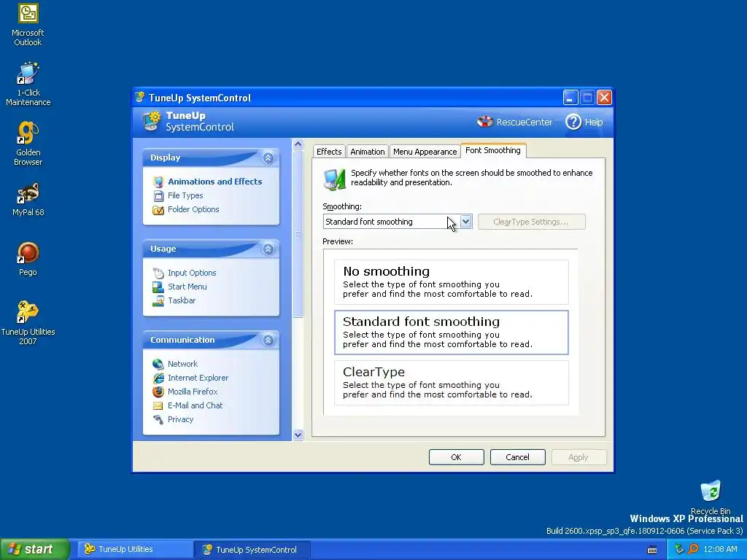Click the Taskbar icon in sidebar
The width and height of the screenshot is (747, 560).
pos(158,300)
